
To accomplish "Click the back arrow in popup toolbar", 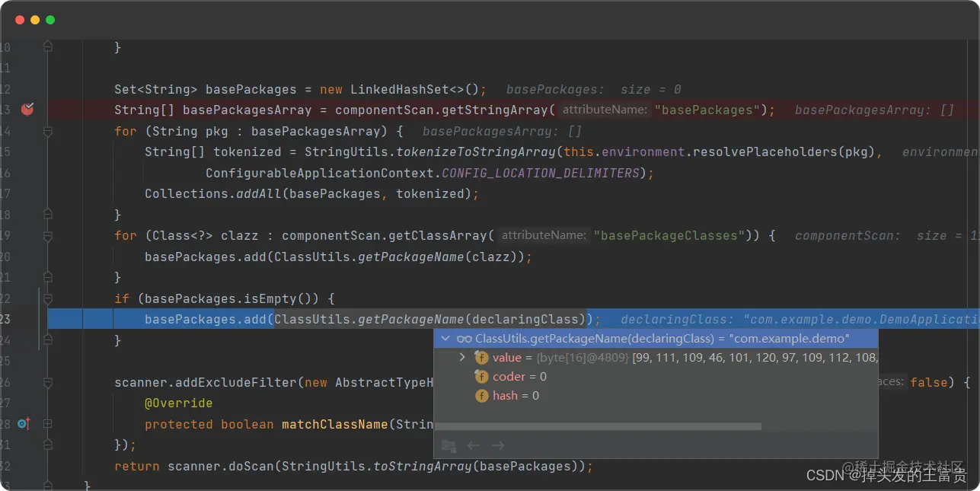I will click(474, 445).
